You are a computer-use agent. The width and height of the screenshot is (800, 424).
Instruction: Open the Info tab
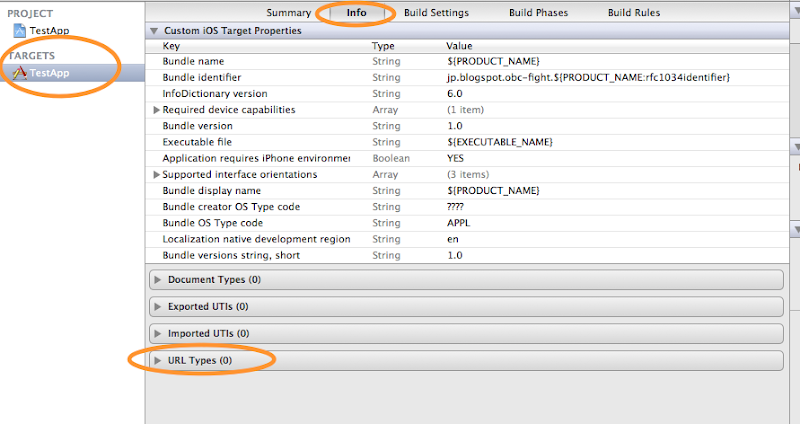[x=356, y=13]
